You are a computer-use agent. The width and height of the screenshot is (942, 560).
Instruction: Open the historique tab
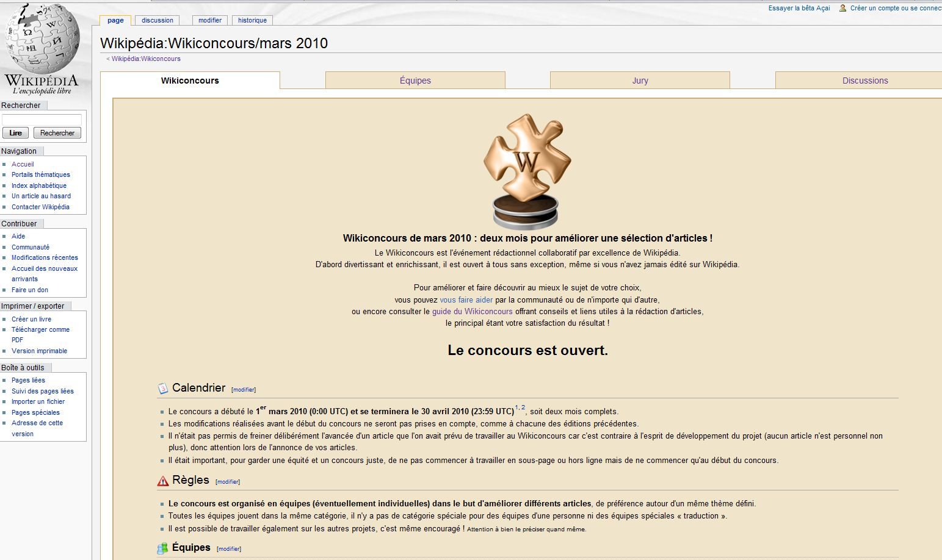(x=252, y=20)
